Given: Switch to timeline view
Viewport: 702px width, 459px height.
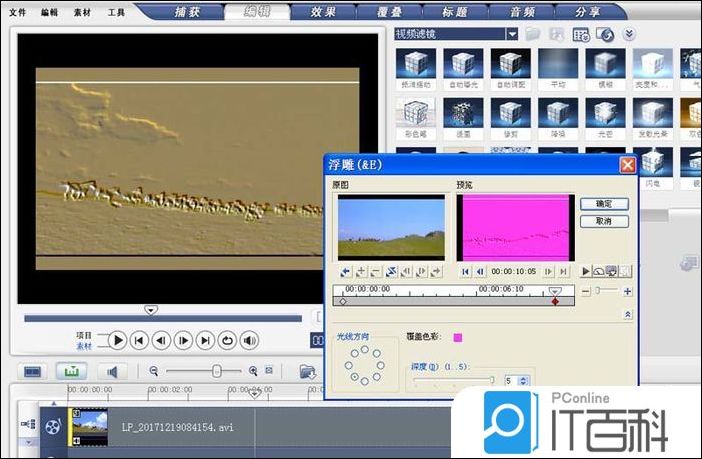Looking at the screenshot, I should 71,371.
